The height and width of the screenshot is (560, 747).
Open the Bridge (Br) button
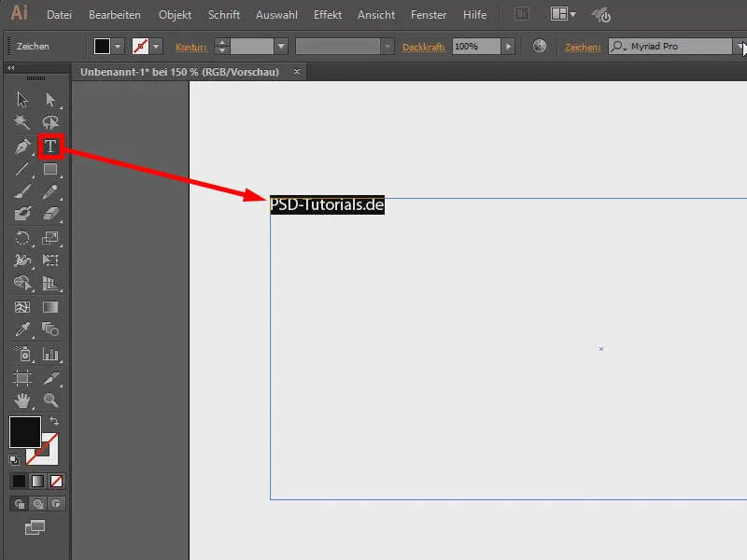(522, 14)
